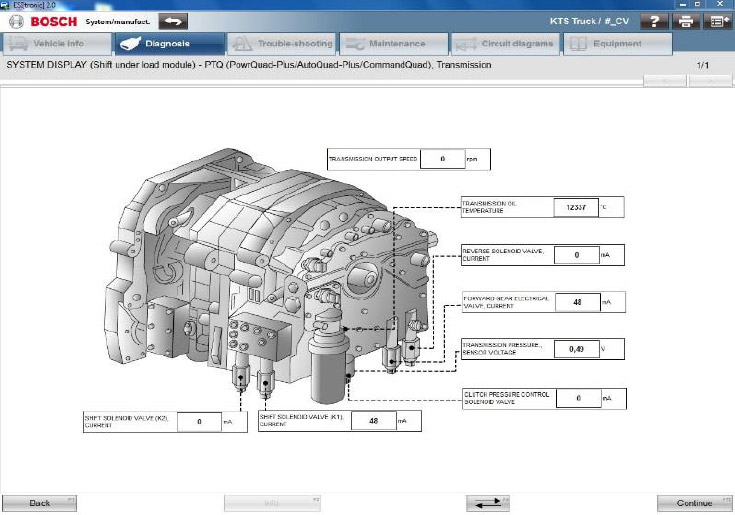Viewport: 735px width, 515px height.
Task: Open the protocol list icon in the top right
Action: pyautogui.click(x=717, y=22)
